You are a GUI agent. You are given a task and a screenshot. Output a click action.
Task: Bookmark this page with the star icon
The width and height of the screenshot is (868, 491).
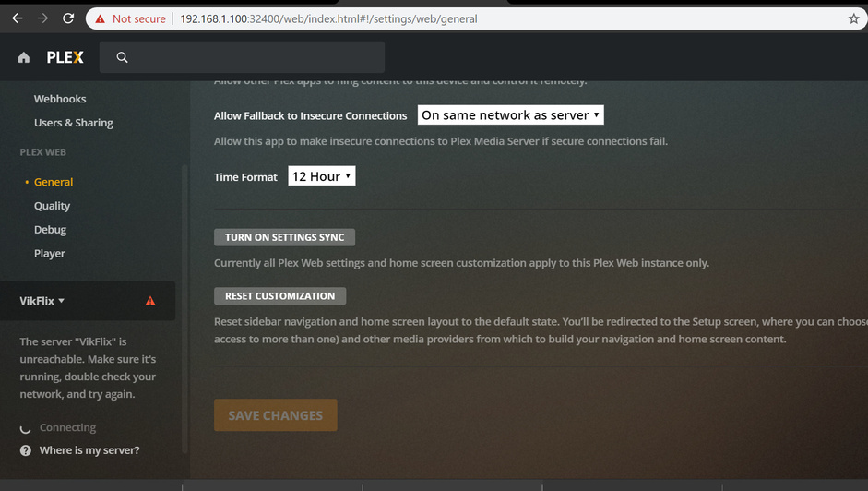click(x=853, y=18)
